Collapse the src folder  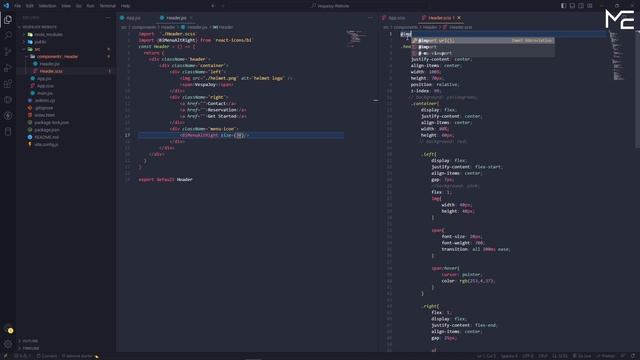click(37, 49)
